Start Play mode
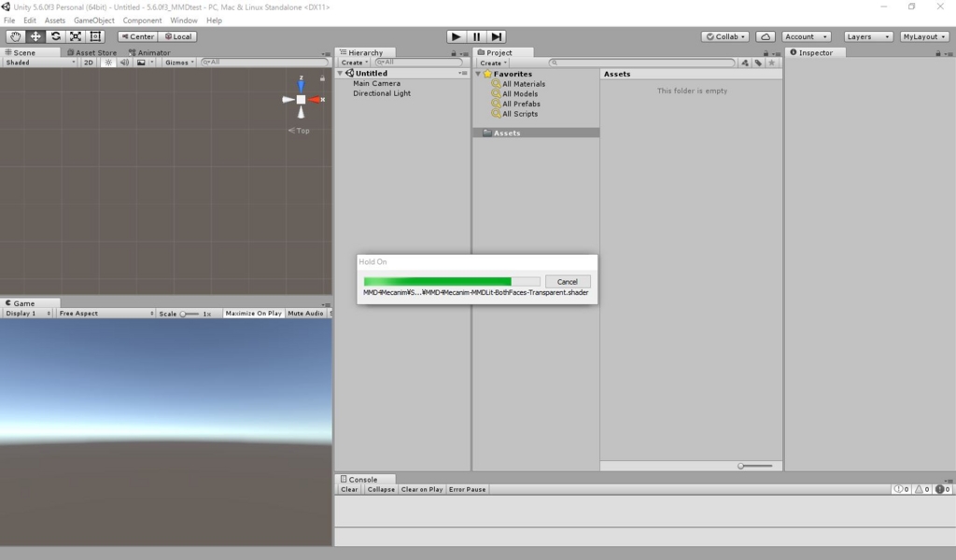This screenshot has width=956, height=560. [x=456, y=36]
